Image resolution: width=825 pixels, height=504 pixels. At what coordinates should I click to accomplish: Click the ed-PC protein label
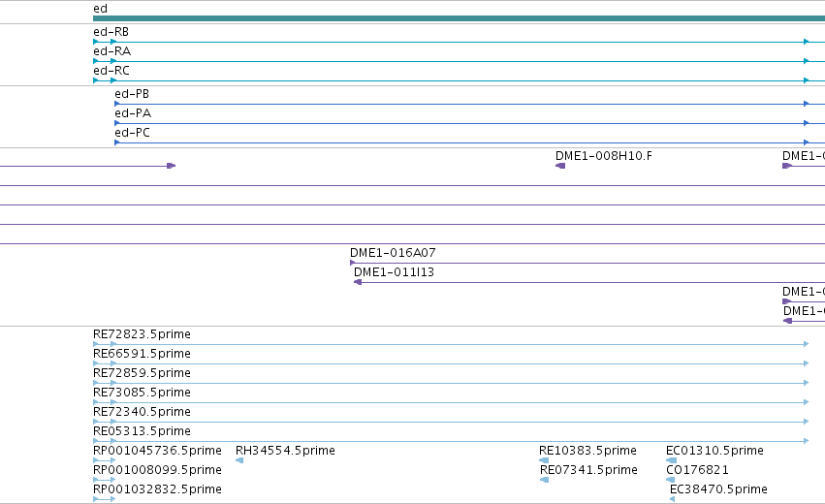tap(132, 133)
